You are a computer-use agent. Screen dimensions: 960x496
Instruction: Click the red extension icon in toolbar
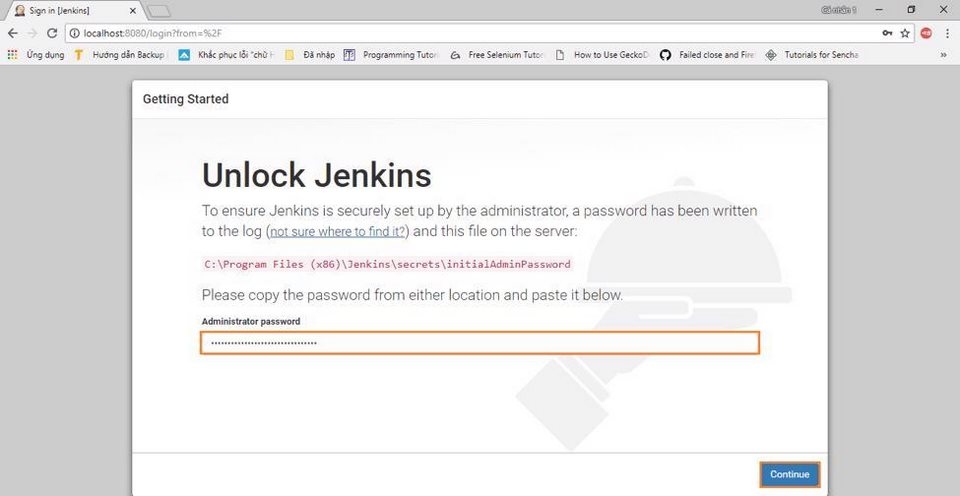pos(926,33)
